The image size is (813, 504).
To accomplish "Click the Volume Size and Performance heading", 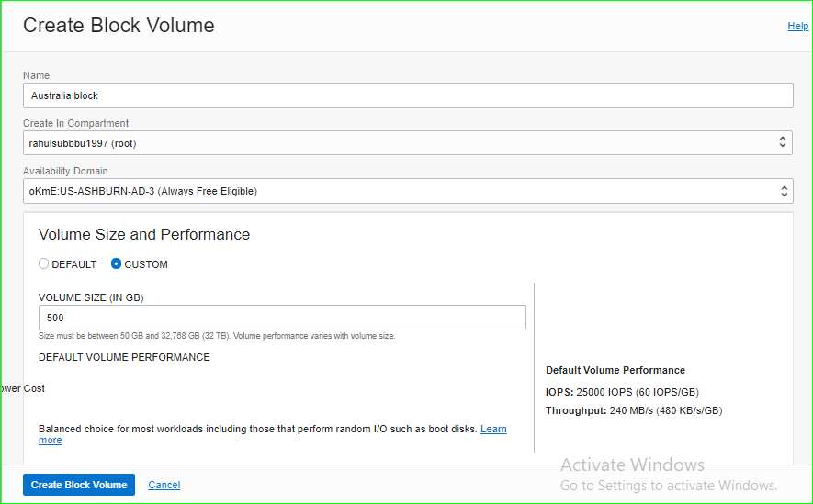I will 144,234.
